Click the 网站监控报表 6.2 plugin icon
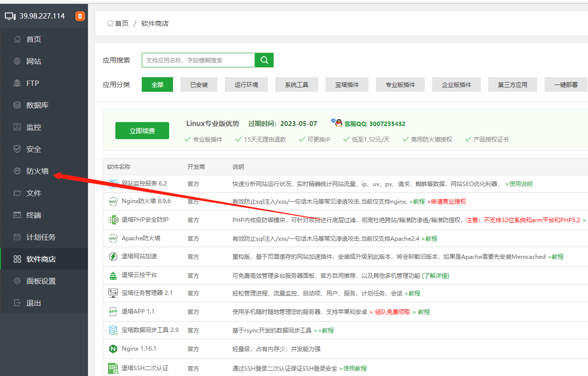Screen dimensions: 588x376 pyautogui.click(x=113, y=184)
